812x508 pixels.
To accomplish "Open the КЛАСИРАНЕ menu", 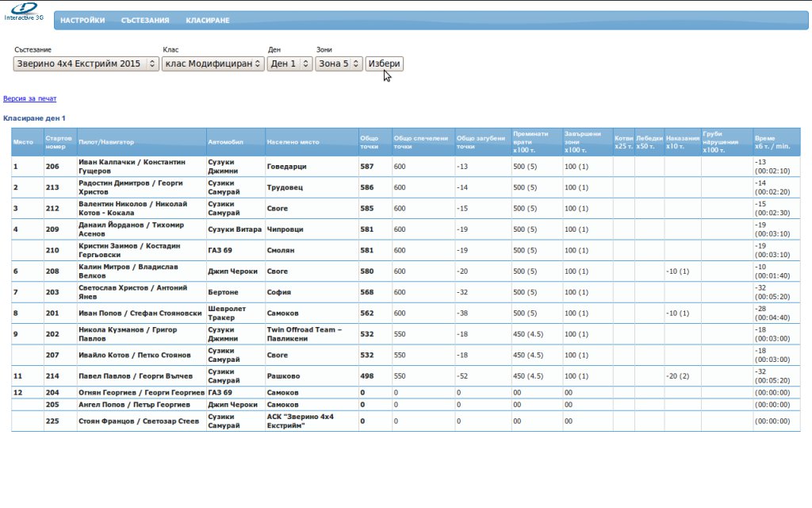I will click(x=208, y=21).
